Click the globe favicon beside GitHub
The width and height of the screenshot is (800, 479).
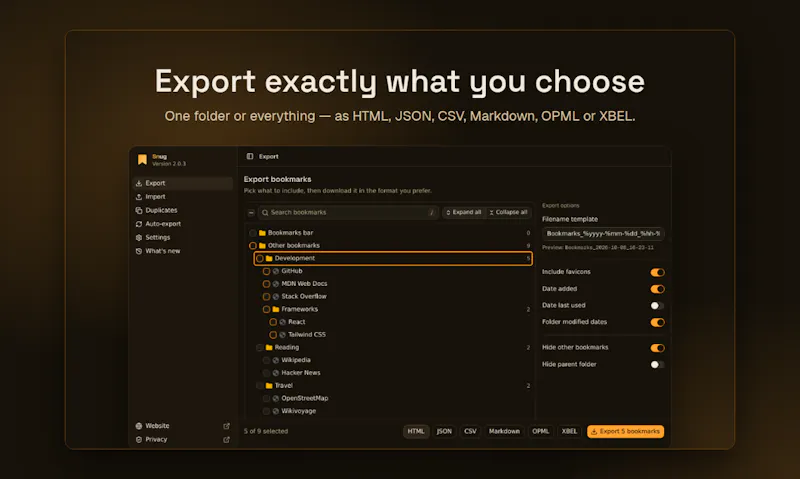click(276, 271)
